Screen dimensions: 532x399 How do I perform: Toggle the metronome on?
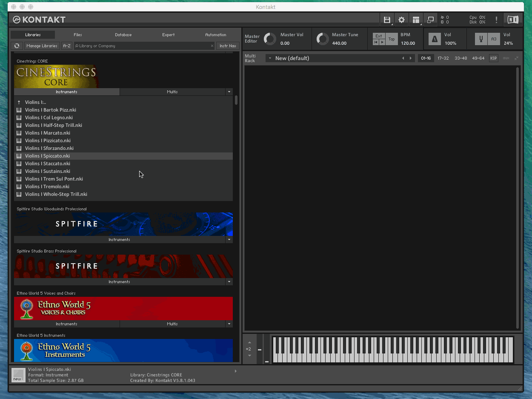click(x=434, y=39)
